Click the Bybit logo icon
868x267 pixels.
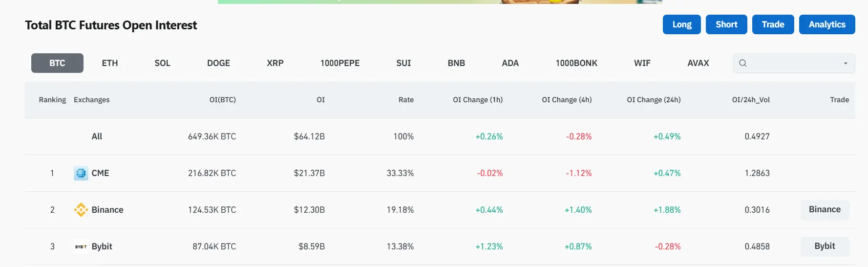(x=81, y=246)
